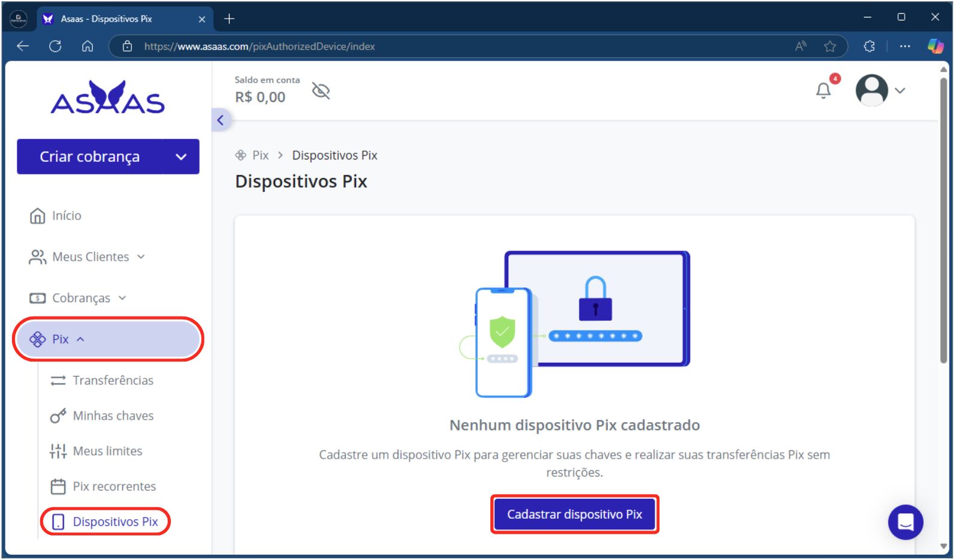The height and width of the screenshot is (560, 955).
Task: Close Asaas Dispositivos Pix tab
Action: 202,19
